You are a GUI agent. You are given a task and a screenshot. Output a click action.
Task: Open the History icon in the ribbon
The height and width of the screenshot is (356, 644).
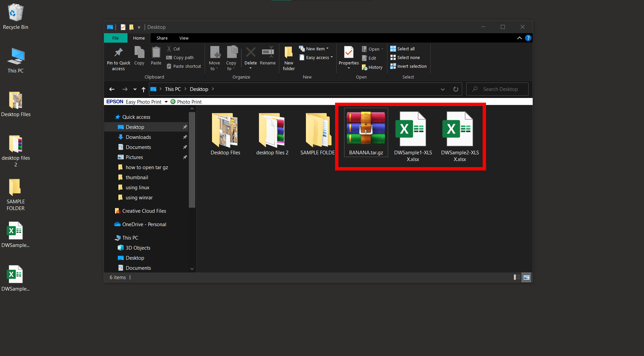point(372,67)
